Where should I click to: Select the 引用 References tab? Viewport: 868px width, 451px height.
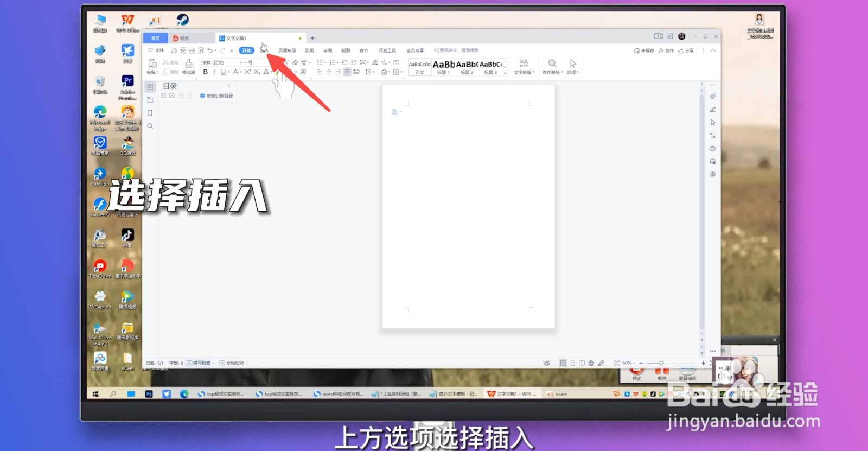pyautogui.click(x=309, y=50)
